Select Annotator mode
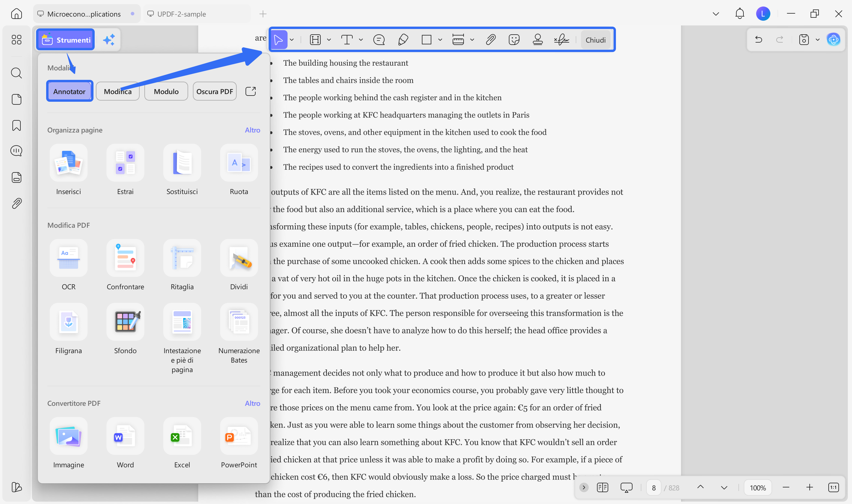This screenshot has width=852, height=504. click(69, 91)
